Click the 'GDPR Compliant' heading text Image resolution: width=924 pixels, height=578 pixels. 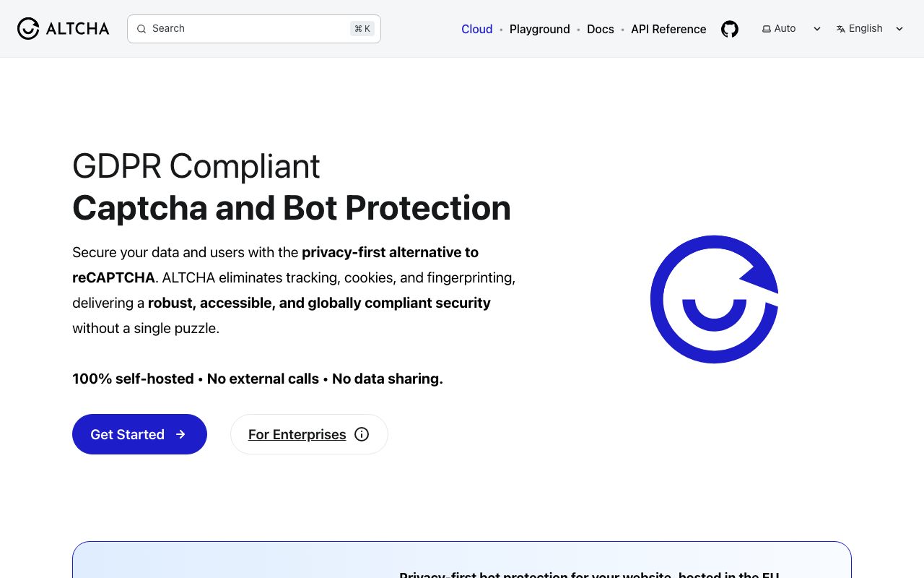pyautogui.click(x=196, y=167)
